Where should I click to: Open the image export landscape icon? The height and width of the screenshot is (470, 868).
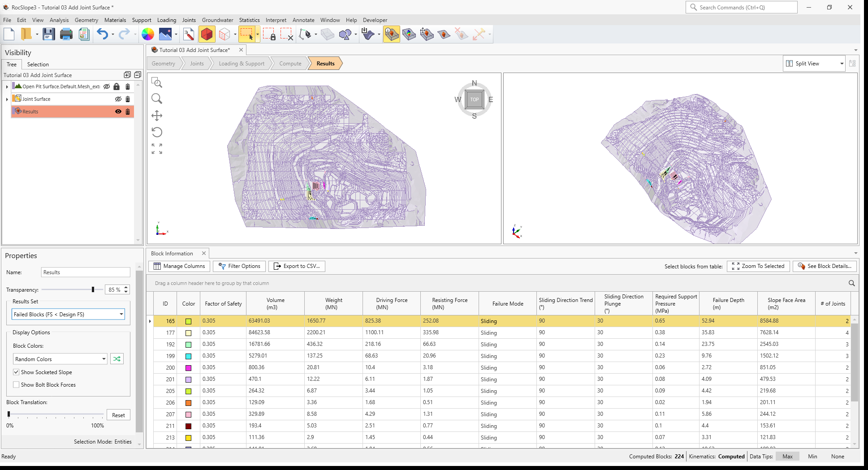(x=165, y=34)
